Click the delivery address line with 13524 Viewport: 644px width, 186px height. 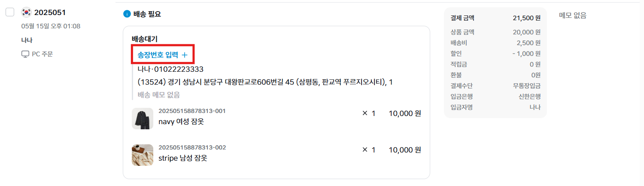coord(265,82)
